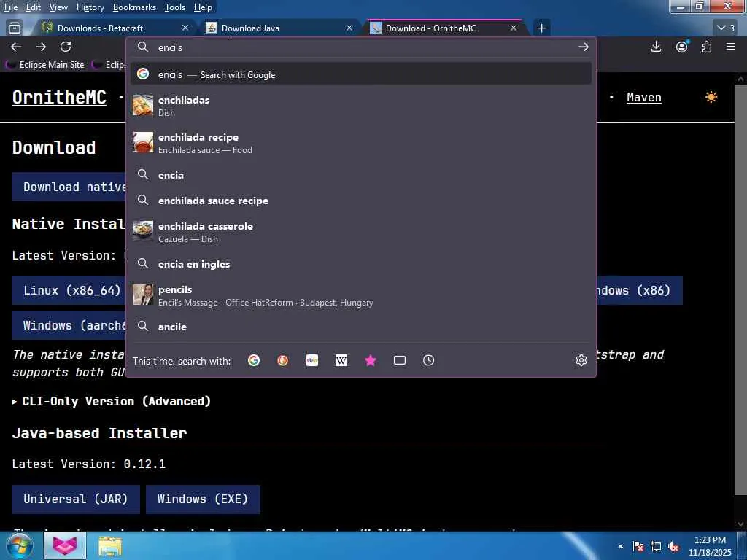The height and width of the screenshot is (560, 747).
Task: Select the ancile suggestion
Action: pos(361,327)
